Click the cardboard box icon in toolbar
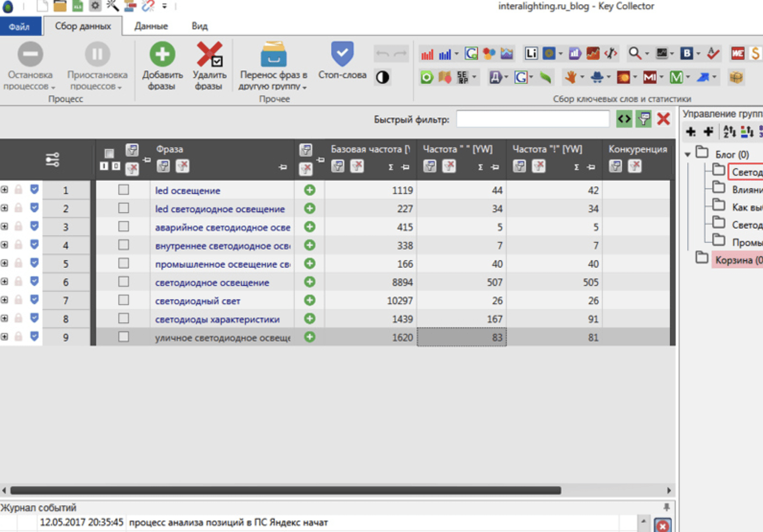This screenshot has width=763, height=532. point(736,77)
